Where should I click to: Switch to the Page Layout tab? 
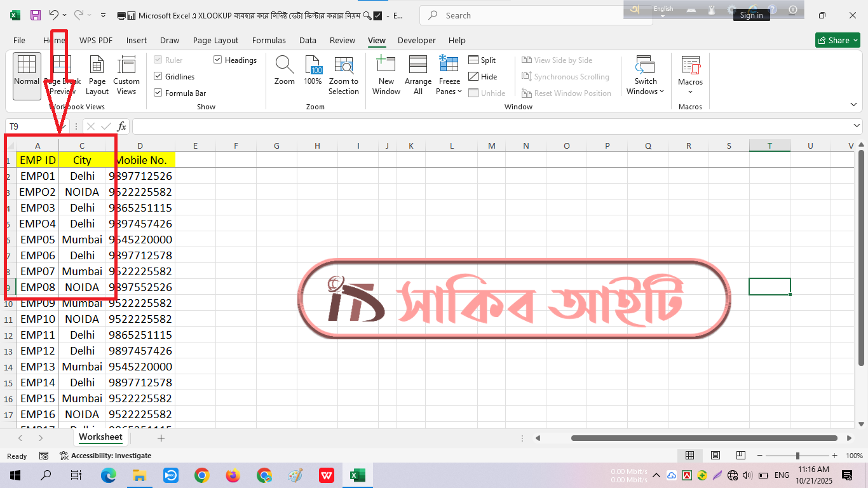pos(215,40)
